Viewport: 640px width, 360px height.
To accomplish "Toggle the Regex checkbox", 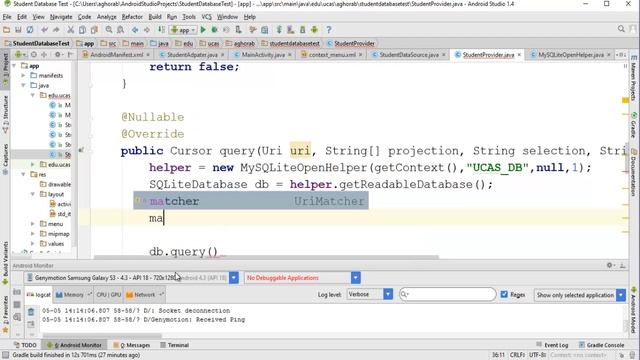I will (x=504, y=294).
